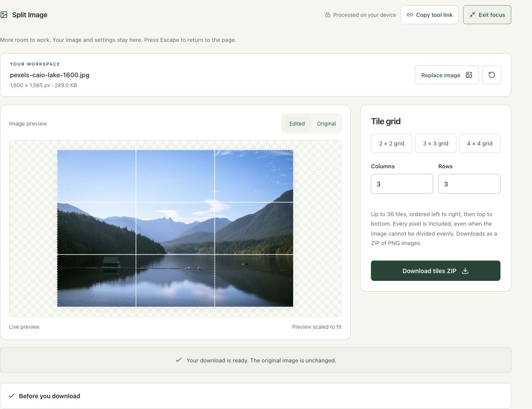The image size is (532, 409).
Task: Reset workspace with the circular arrow icon
Action: [x=492, y=75]
